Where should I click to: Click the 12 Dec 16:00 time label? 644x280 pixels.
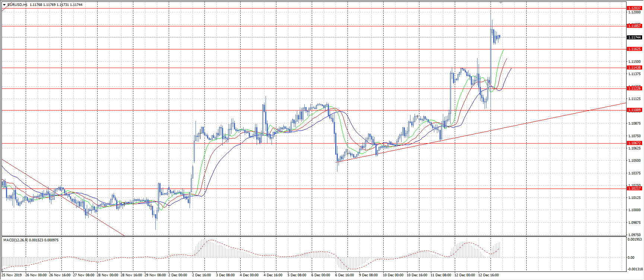pyautogui.click(x=488, y=276)
